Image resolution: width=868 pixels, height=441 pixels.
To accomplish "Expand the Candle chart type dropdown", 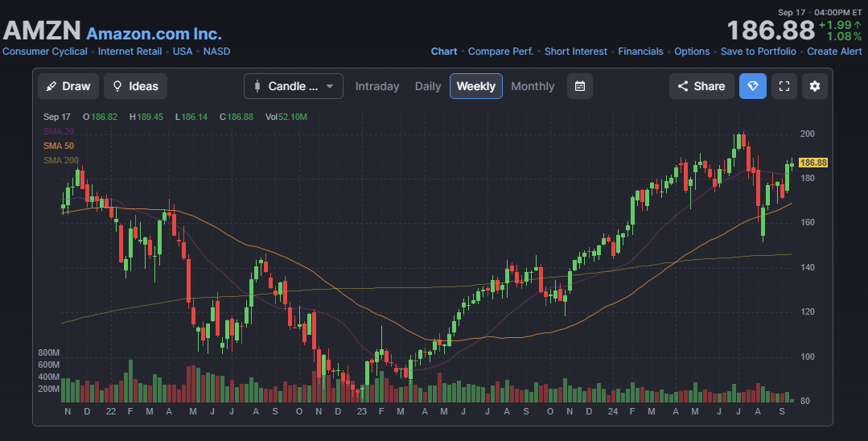I will tap(294, 86).
